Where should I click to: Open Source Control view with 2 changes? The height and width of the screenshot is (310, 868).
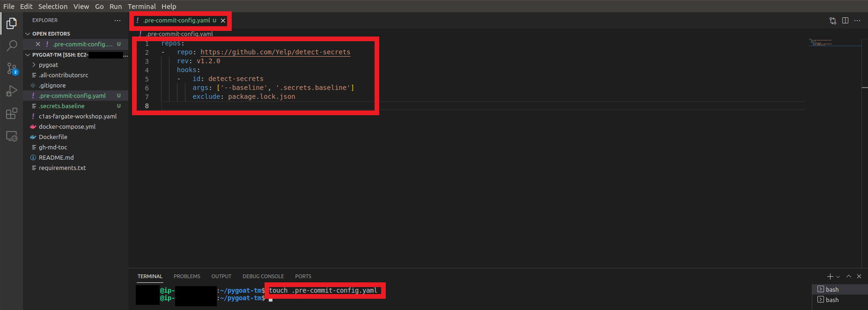12,68
